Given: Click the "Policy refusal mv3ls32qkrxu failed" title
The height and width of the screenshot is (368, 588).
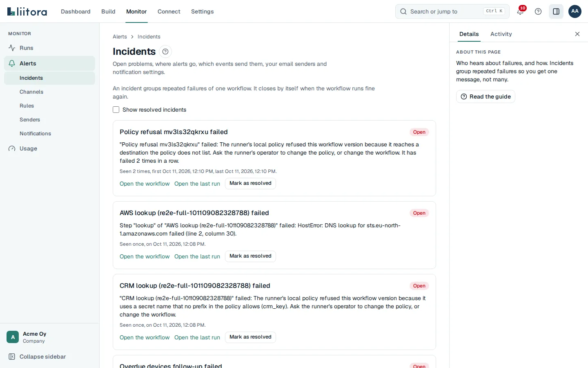Looking at the screenshot, I should pos(174,132).
